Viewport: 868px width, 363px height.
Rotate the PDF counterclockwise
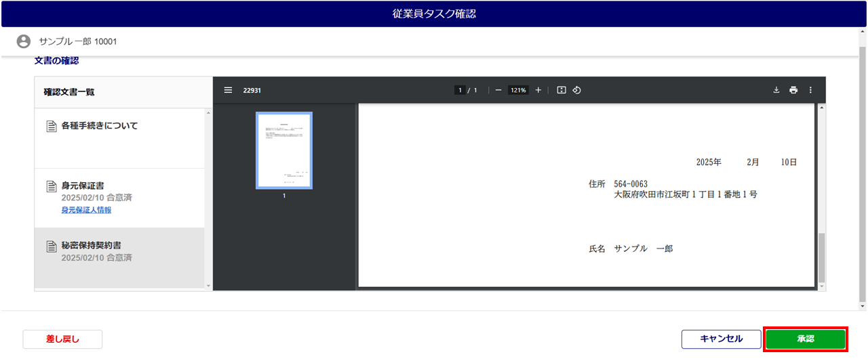coord(577,90)
